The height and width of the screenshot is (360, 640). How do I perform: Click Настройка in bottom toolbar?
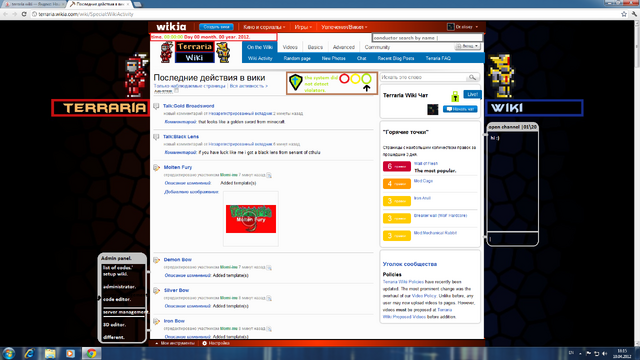[x=216, y=343]
